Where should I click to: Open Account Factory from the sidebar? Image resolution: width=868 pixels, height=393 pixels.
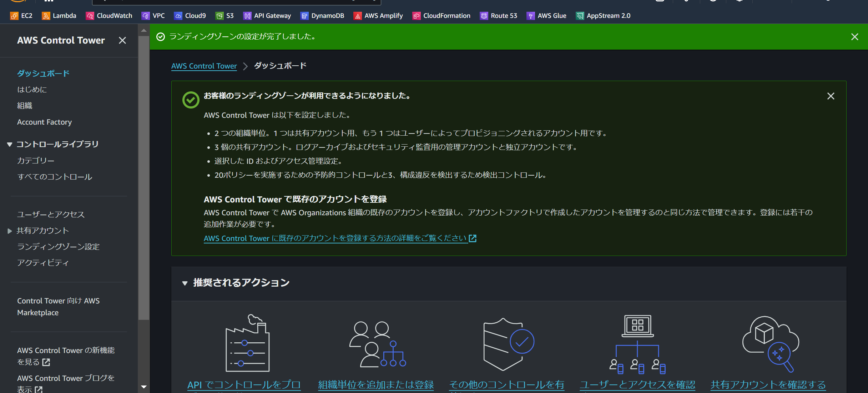pyautogui.click(x=44, y=122)
